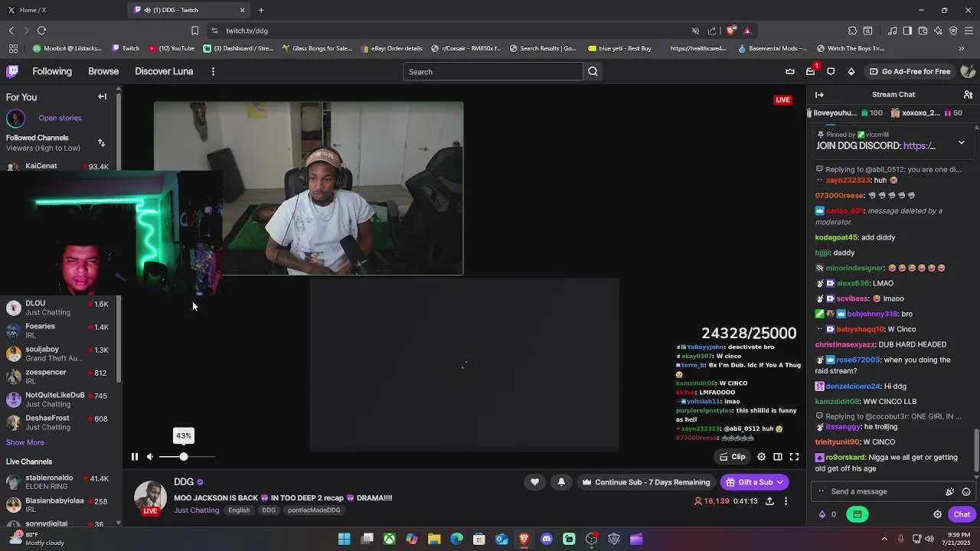980x551 pixels.
Task: Open Basemental Mods bookmark
Action: click(x=773, y=48)
